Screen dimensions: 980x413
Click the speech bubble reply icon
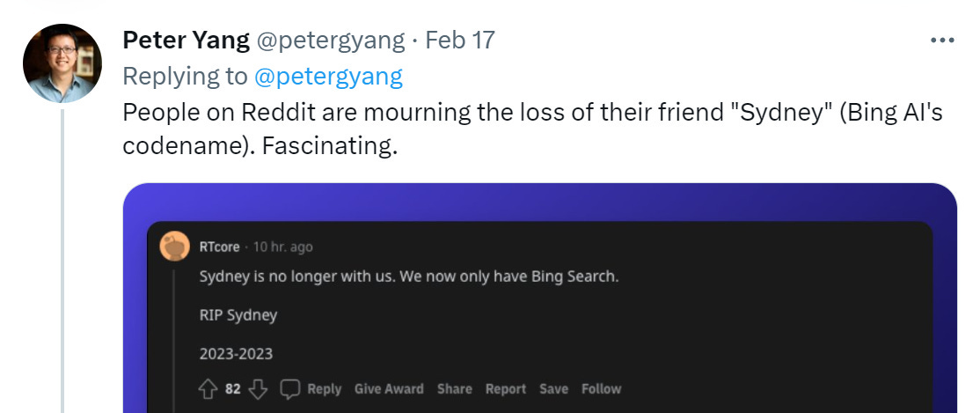coord(290,389)
